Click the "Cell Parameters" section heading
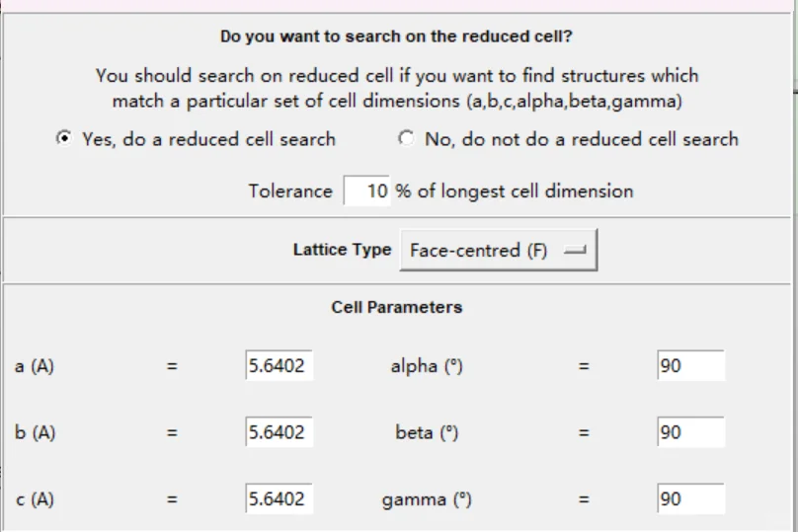798x532 pixels. 396,307
